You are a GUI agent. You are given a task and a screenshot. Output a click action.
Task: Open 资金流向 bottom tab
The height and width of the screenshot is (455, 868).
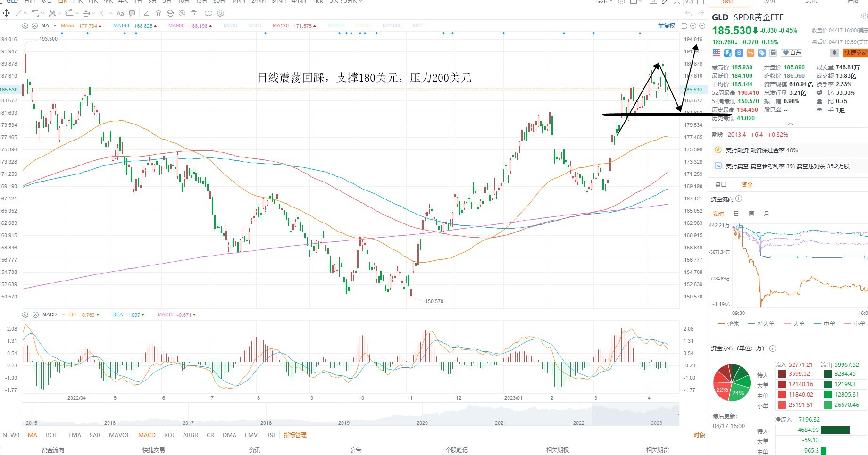(x=53, y=450)
